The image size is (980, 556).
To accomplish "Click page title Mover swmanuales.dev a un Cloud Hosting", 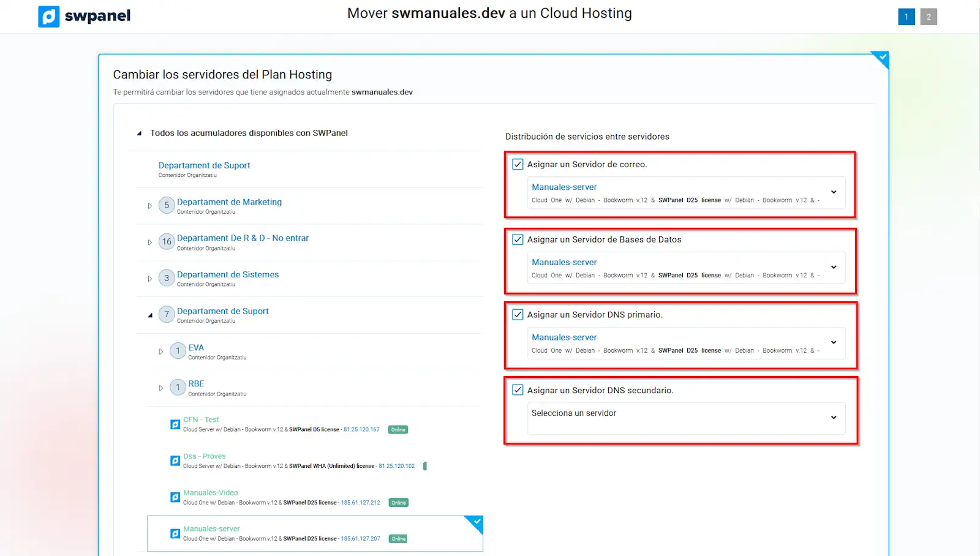I will pyautogui.click(x=489, y=13).
